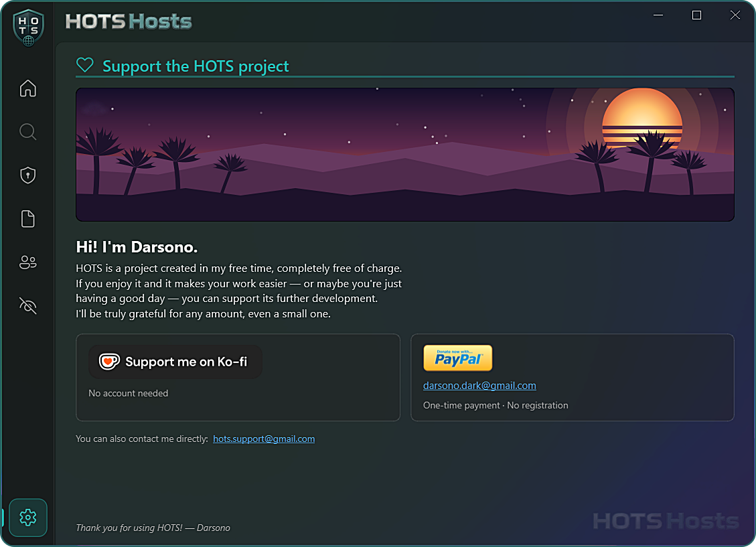The image size is (756, 547).
Task: Open the darsono.dark@gmail.com link
Action: point(479,386)
